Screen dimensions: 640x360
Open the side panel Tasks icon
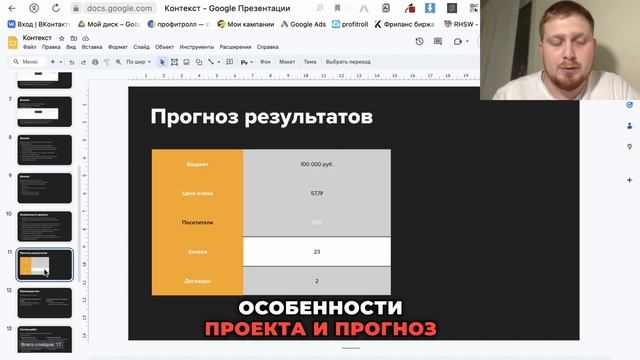[629, 105]
